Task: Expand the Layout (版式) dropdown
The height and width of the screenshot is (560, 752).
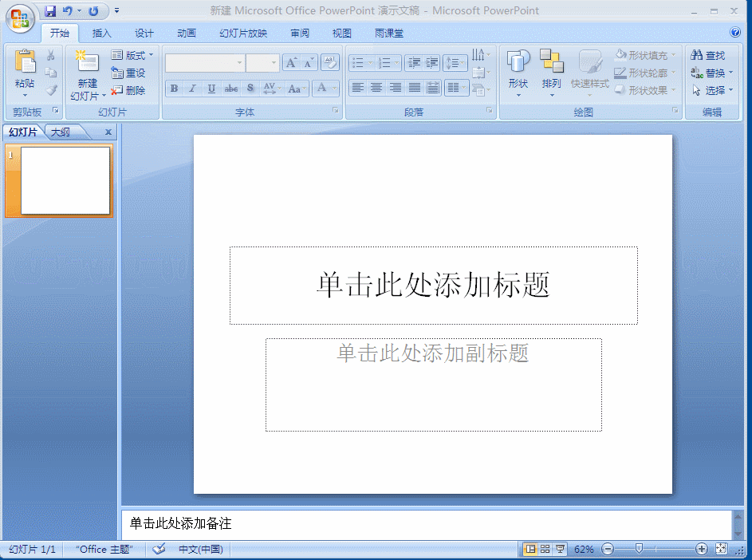Action: pos(132,55)
